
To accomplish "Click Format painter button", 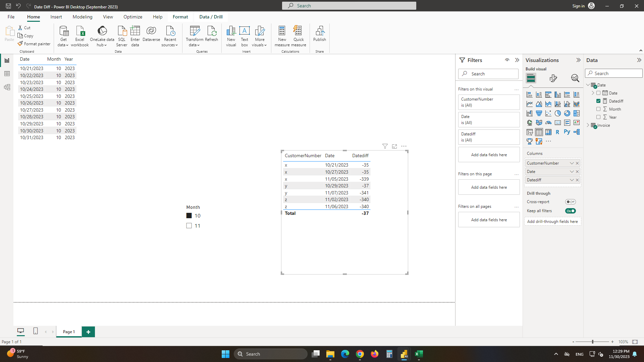I will click(x=34, y=44).
